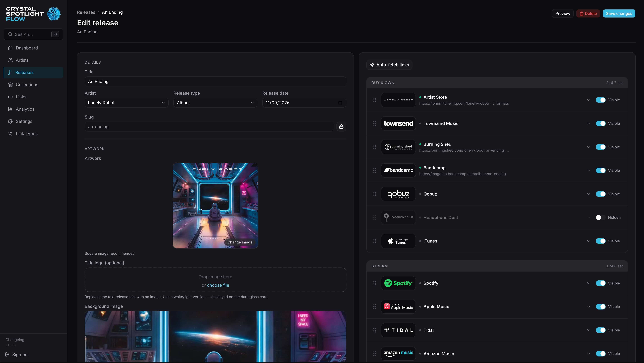
Task: Expand the Tidal row chevron
Action: click(589, 330)
